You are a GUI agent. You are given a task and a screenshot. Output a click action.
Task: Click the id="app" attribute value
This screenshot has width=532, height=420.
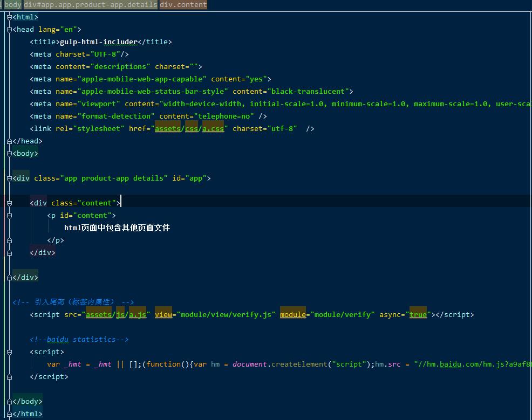coord(195,178)
